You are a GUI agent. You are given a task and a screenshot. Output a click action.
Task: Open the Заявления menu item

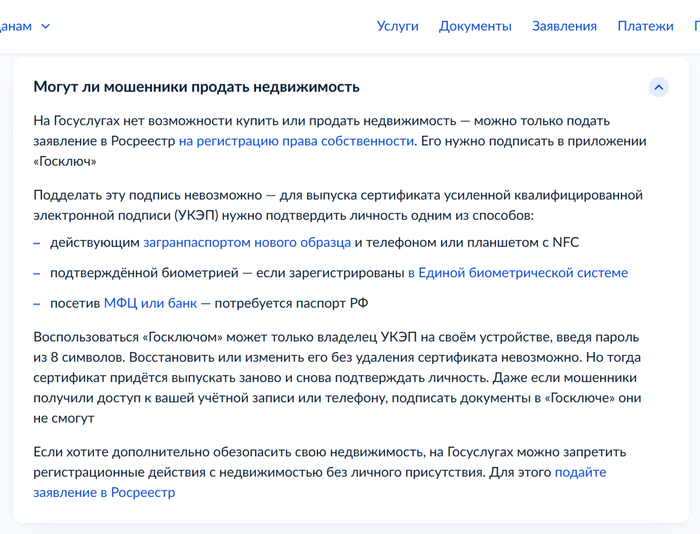564,26
